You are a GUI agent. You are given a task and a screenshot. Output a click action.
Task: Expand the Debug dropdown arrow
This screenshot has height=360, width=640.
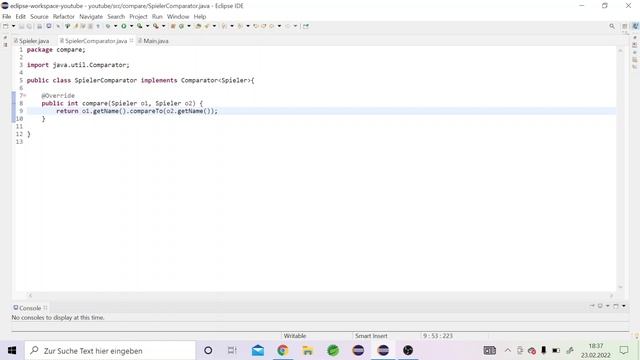[116, 26]
